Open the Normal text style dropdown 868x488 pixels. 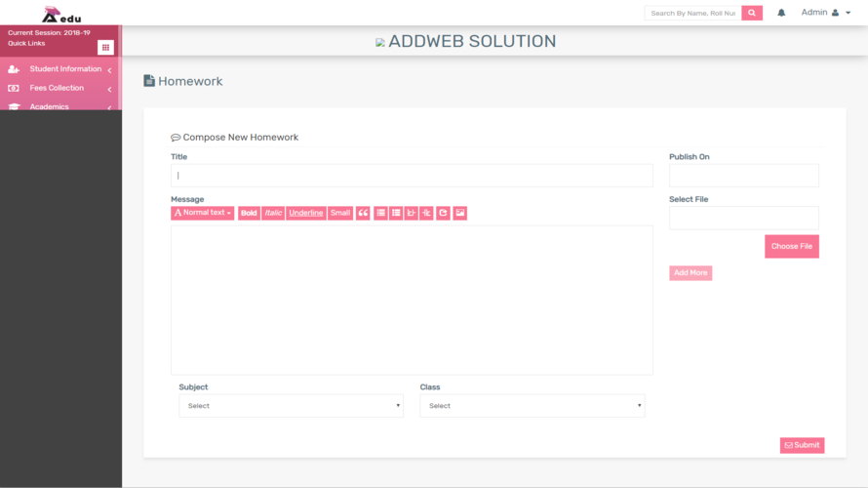tap(203, 213)
